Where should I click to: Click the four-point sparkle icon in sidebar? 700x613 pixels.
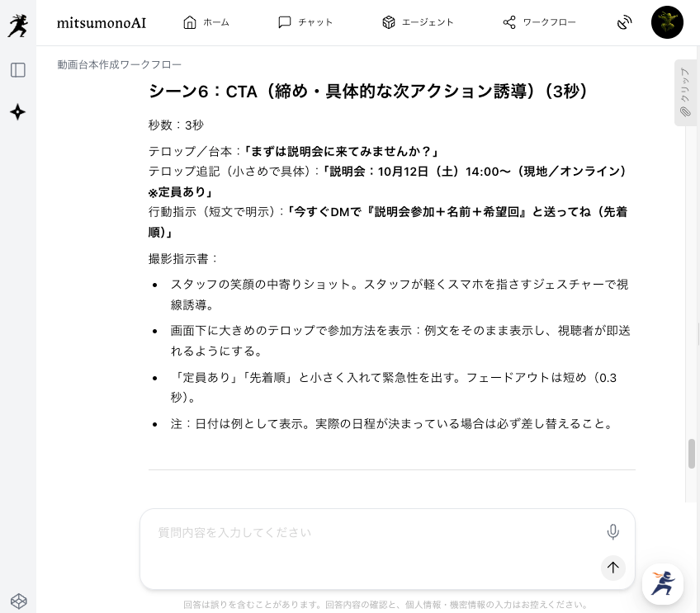(x=18, y=112)
